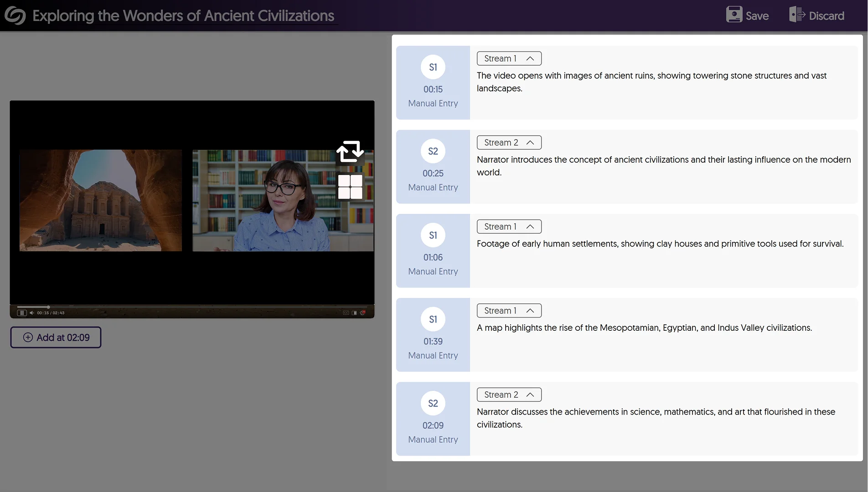Viewport: 868px width, 492px height.
Task: Pause the video playback
Action: coord(21,313)
